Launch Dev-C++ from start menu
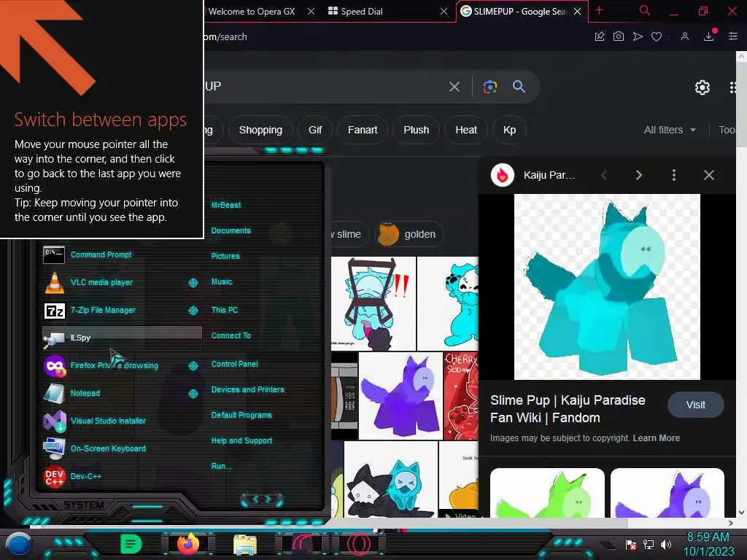Image resolution: width=747 pixels, height=560 pixels. click(122, 475)
